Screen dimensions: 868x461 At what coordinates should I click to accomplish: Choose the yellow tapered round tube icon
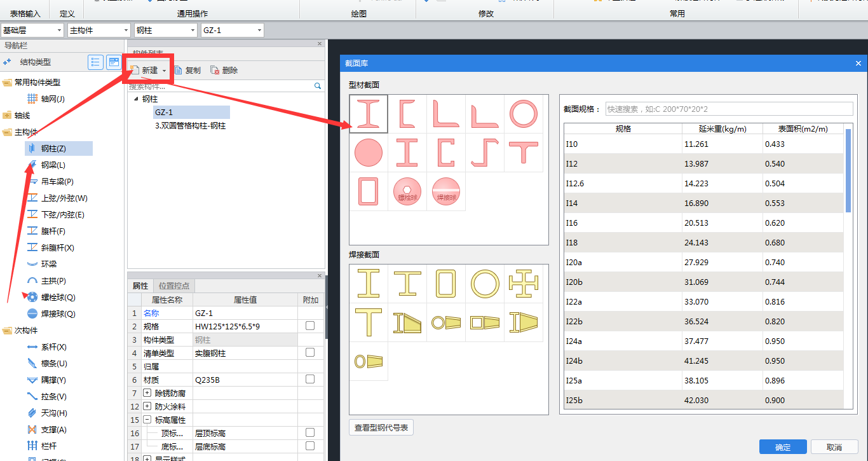(445, 322)
